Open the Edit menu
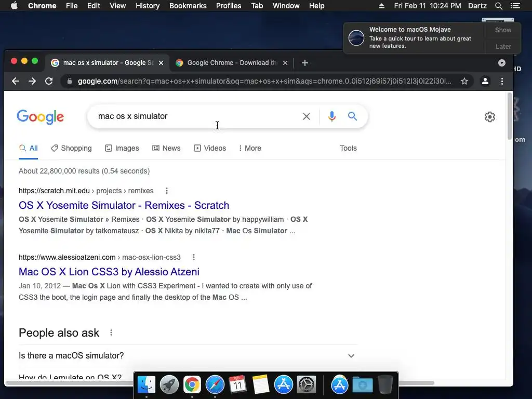This screenshot has height=399, width=532. (x=94, y=6)
